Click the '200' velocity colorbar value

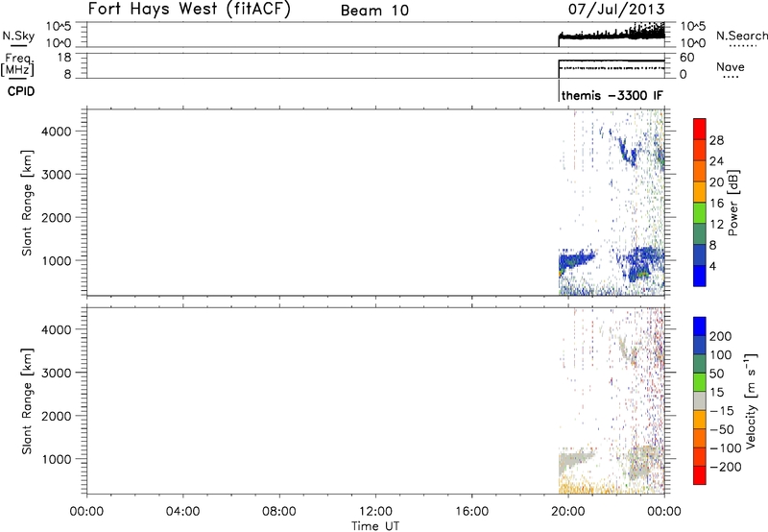click(721, 336)
